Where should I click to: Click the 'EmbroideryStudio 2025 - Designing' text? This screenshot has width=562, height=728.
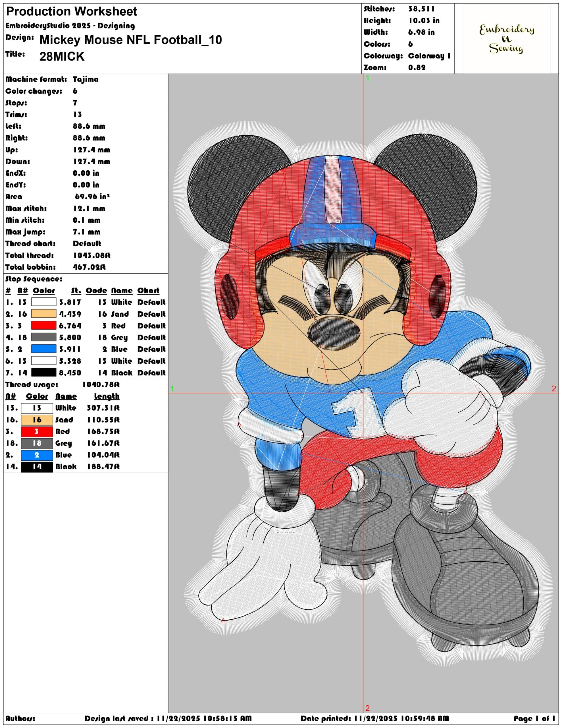click(70, 26)
